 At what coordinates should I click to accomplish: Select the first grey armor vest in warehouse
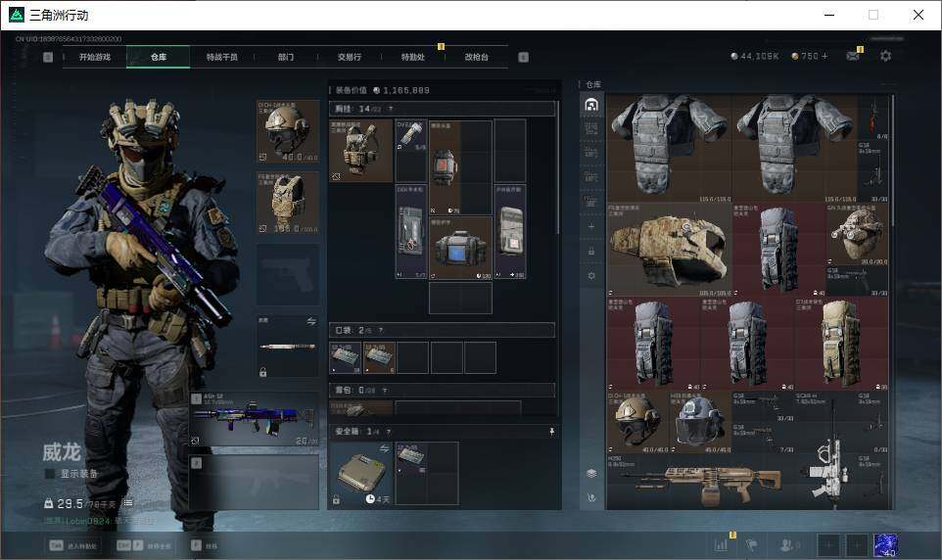coord(669,148)
